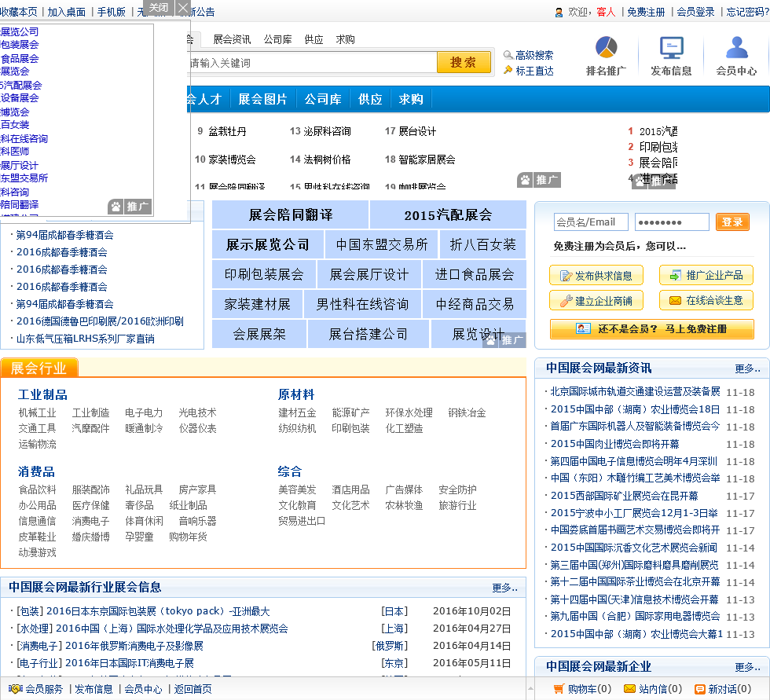This screenshot has width=770, height=700.
Task: Click the 高级搜索 magnifier link
Action: [528, 55]
